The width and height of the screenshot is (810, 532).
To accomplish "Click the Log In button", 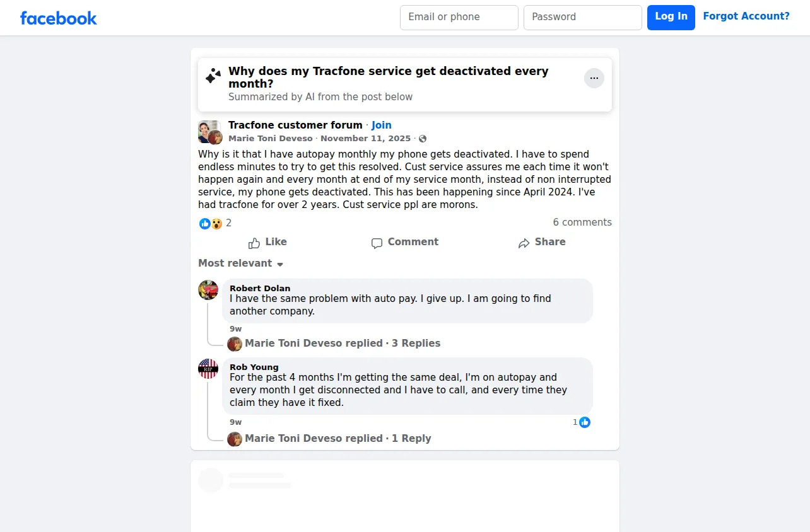I will pos(671,18).
